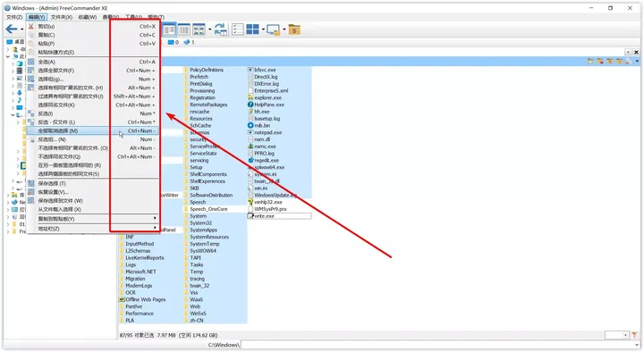The width and height of the screenshot is (644, 352).
Task: Select the System32 folder in the list
Action: pyautogui.click(x=201, y=223)
